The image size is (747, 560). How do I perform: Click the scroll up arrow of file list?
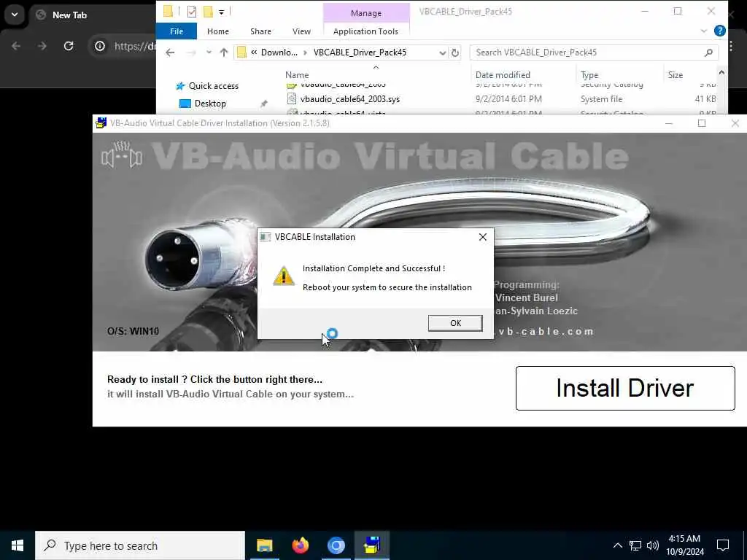pos(721,73)
